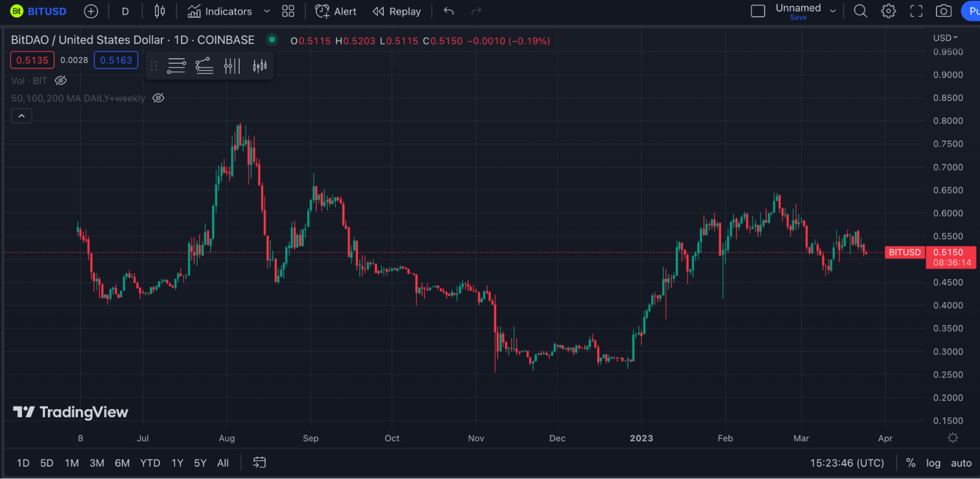Image resolution: width=980 pixels, height=479 pixels.
Task: Toggle the log scale option
Action: pyautogui.click(x=933, y=463)
